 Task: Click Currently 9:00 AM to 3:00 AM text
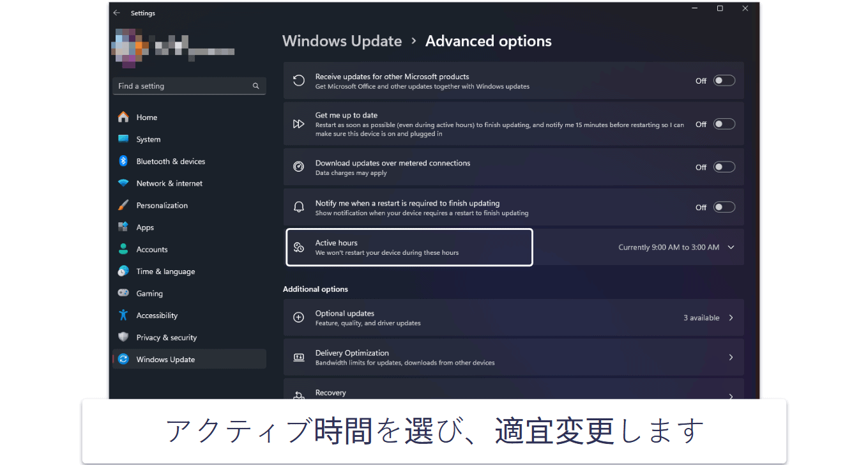click(x=669, y=247)
